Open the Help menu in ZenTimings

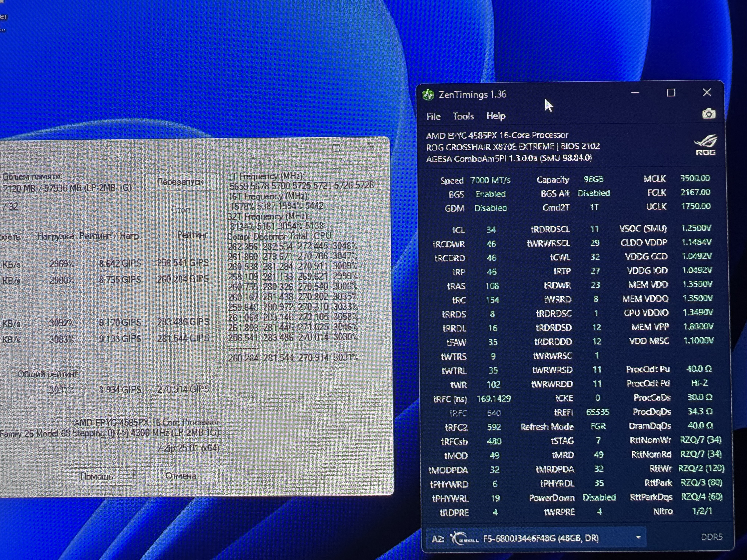[x=496, y=116]
